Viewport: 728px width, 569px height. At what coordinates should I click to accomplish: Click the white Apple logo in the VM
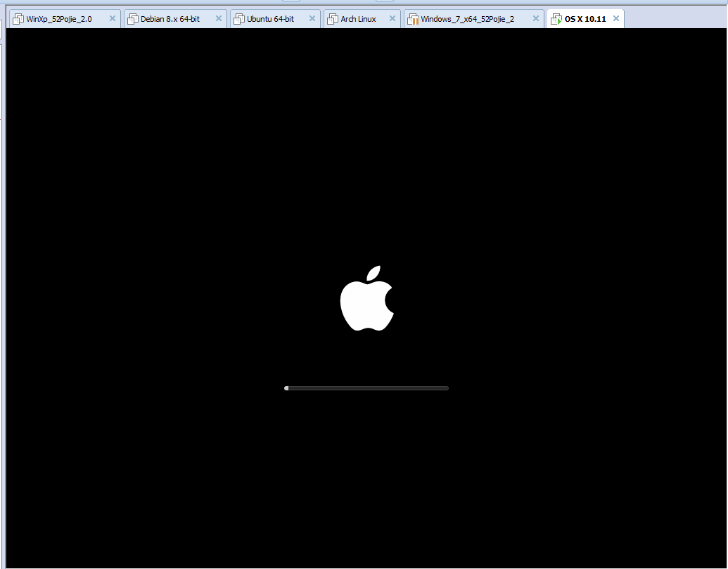366,298
